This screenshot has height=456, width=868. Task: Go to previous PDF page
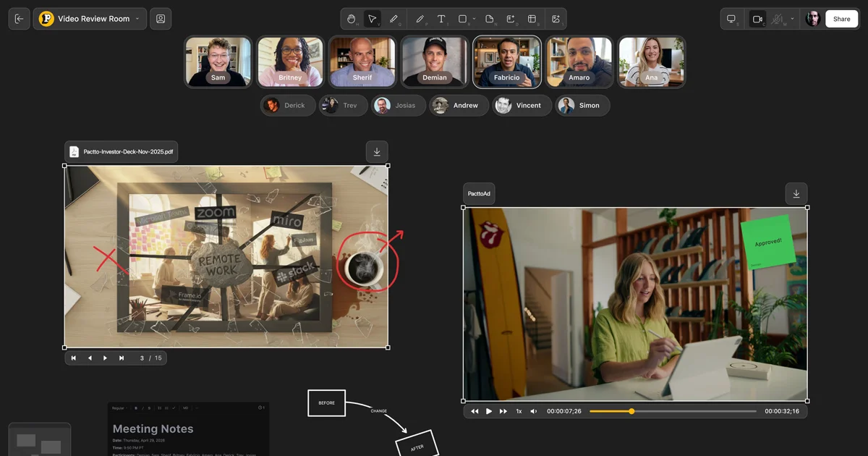click(x=90, y=358)
